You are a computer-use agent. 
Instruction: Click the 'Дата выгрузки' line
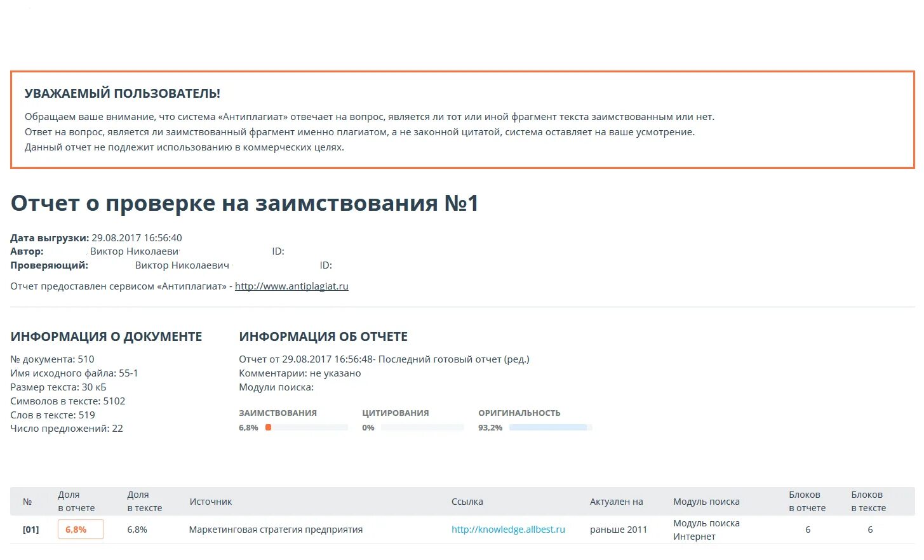coord(96,238)
